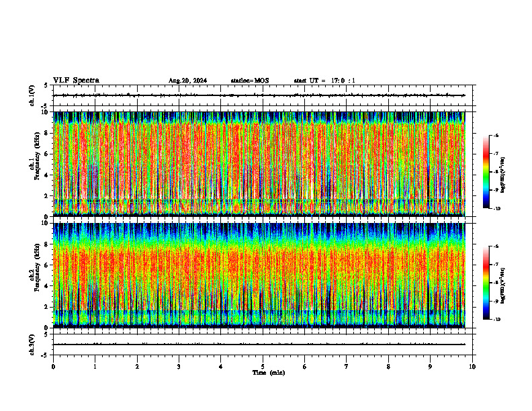Click the date 'Aug.20, 2024' label
Image resolution: width=532 pixels, height=411 pixels.
click(187, 81)
